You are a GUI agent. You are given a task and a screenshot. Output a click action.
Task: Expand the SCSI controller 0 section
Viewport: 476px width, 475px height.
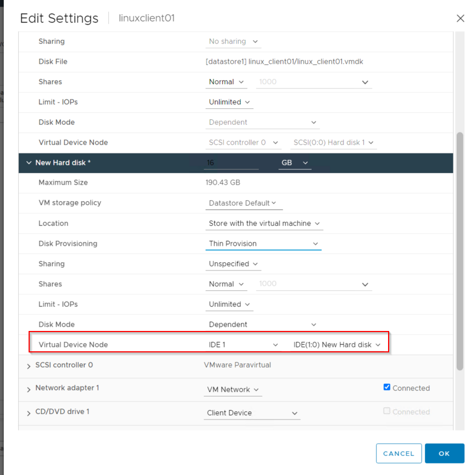[29, 366]
